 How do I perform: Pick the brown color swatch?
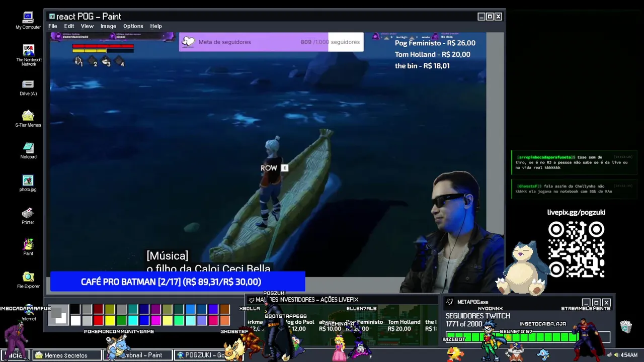[225, 309]
